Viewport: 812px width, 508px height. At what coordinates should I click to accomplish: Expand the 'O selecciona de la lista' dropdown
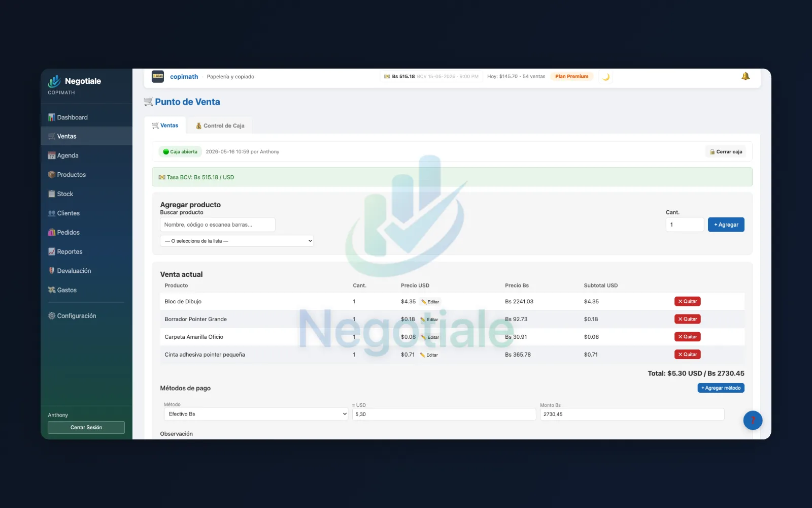237,241
